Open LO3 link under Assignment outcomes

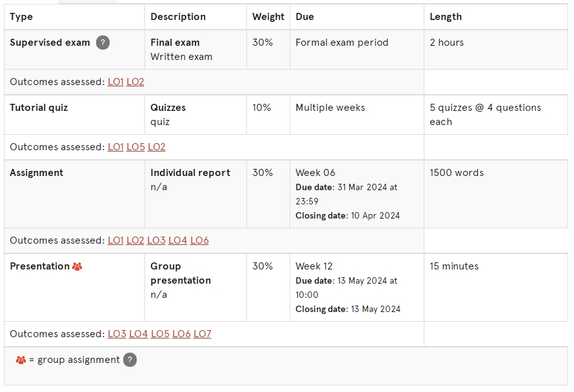tap(156, 240)
